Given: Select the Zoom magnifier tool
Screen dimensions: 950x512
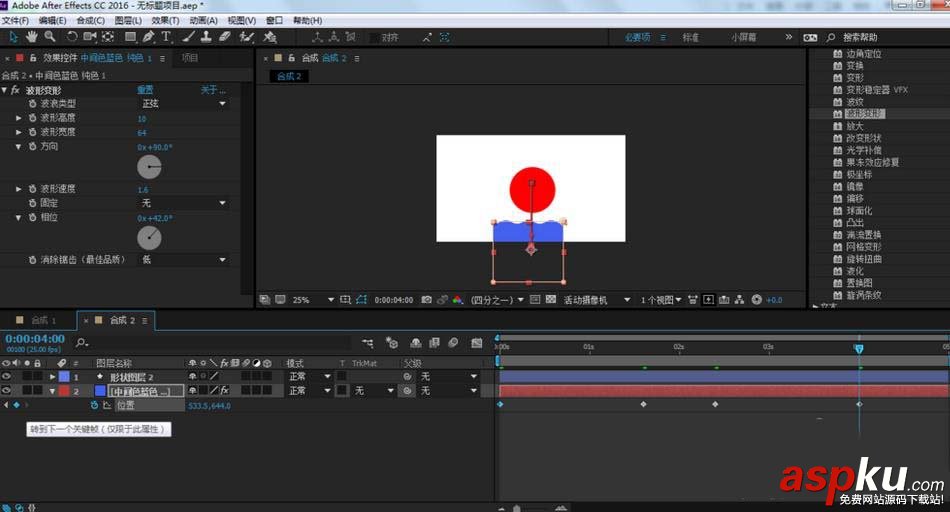Looking at the screenshot, I should [49, 37].
